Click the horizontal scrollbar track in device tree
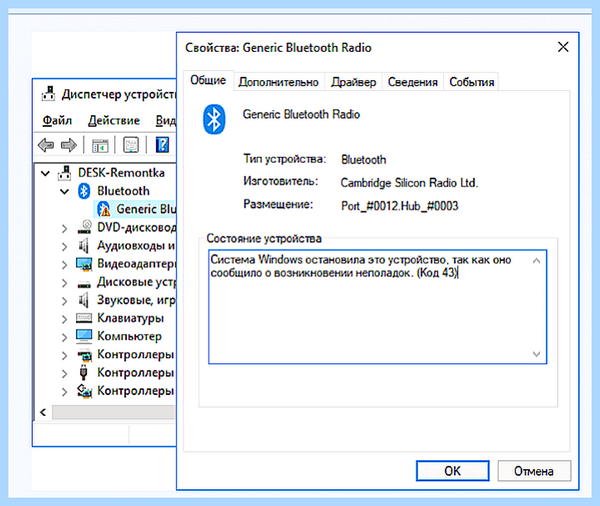This screenshot has width=600, height=506. click(x=114, y=413)
